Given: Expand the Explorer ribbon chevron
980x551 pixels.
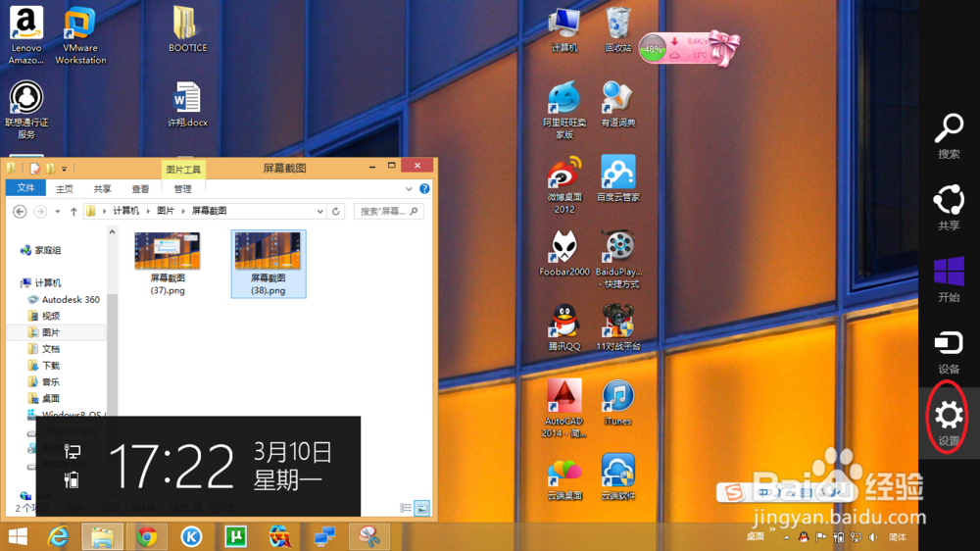Looking at the screenshot, I should (x=408, y=189).
